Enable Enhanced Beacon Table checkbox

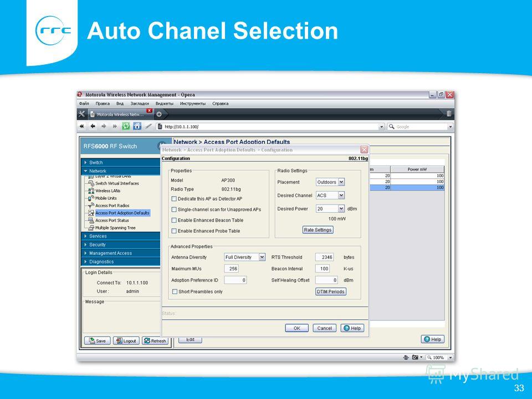(x=174, y=220)
